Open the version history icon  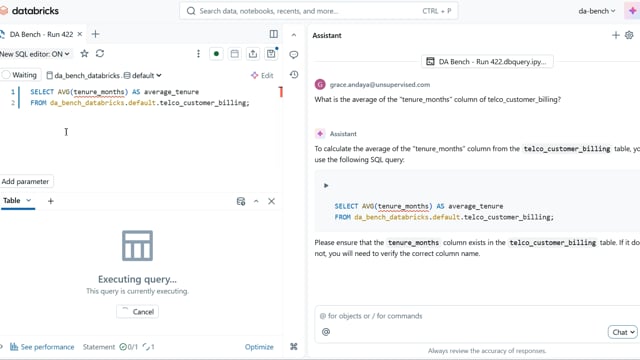coord(294,75)
